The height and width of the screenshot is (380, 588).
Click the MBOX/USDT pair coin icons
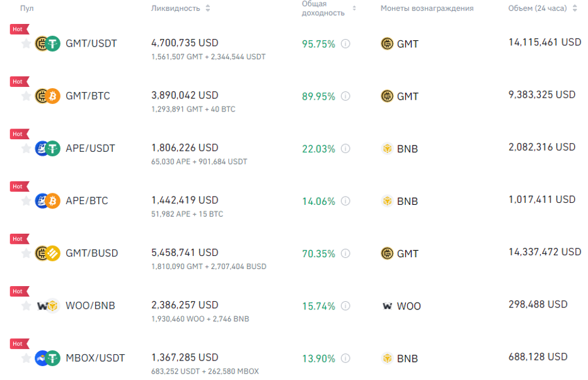coord(47,358)
